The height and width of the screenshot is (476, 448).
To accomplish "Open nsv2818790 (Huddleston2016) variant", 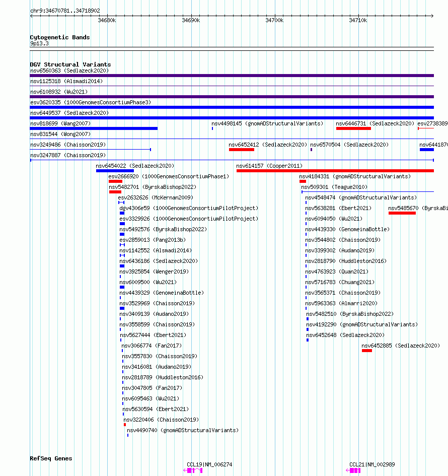I will pos(346,261).
